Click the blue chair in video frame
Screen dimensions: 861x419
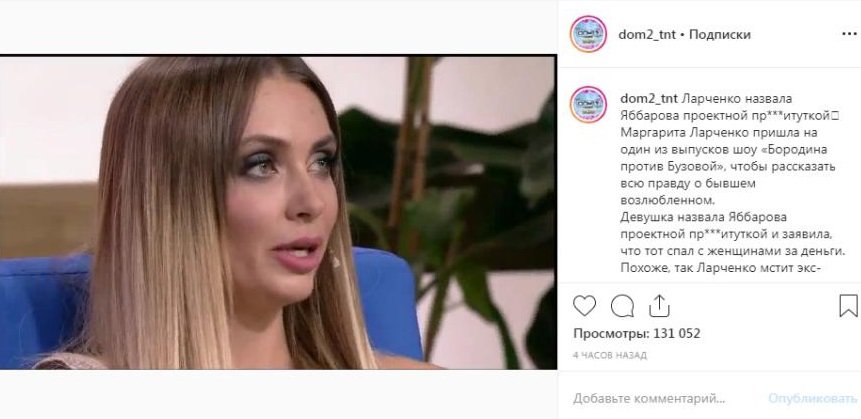tap(388, 308)
